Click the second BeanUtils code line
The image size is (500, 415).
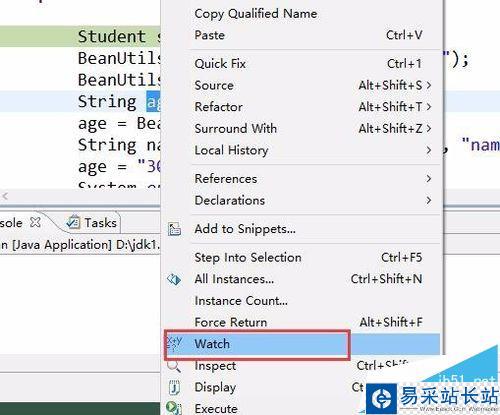[119, 80]
